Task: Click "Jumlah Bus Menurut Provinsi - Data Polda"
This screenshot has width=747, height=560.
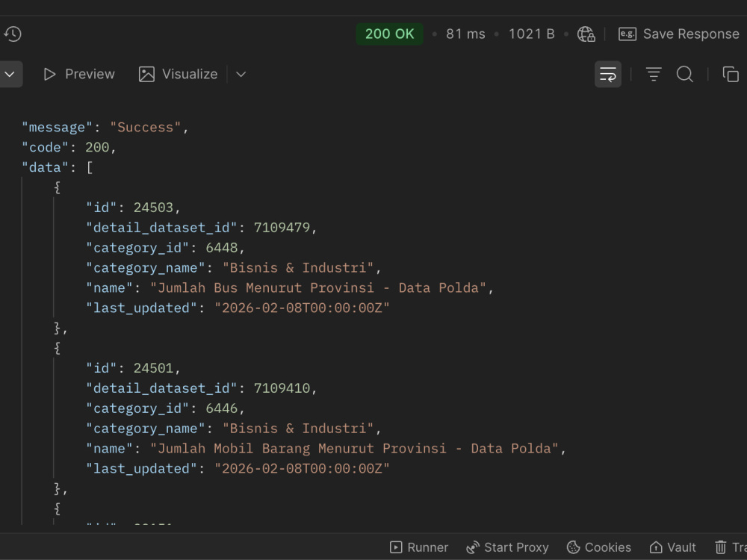Action: [x=317, y=287]
